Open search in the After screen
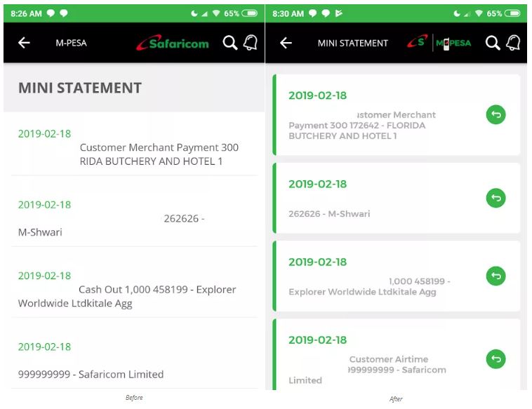The height and width of the screenshot is (409, 532). pyautogui.click(x=493, y=43)
